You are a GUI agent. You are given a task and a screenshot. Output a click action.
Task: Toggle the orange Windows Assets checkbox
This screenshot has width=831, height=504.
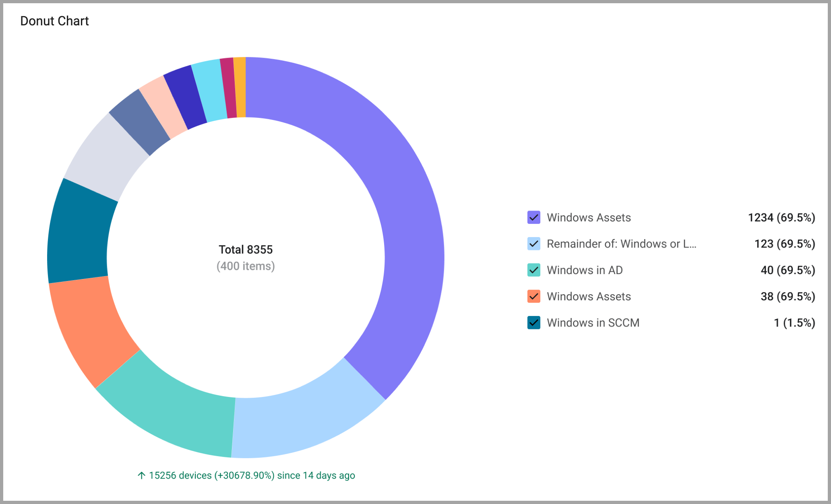click(533, 296)
